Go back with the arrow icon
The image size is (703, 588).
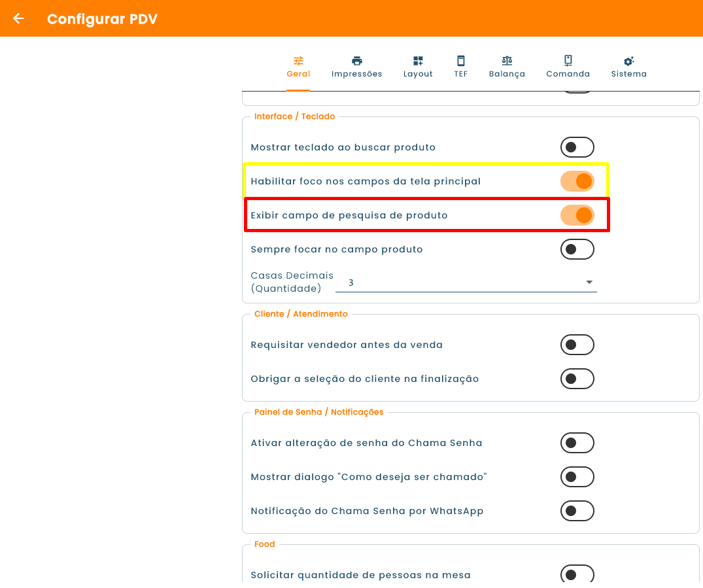[18, 18]
